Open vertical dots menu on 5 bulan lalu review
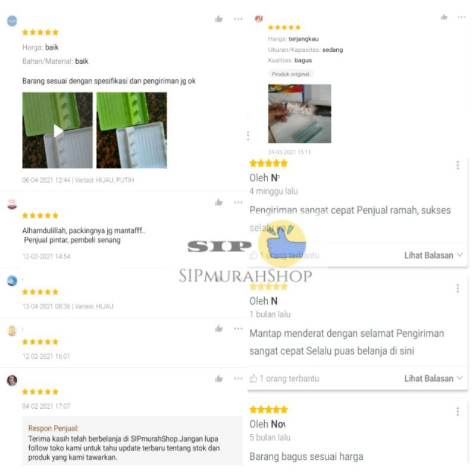476x476 pixels. click(x=458, y=411)
